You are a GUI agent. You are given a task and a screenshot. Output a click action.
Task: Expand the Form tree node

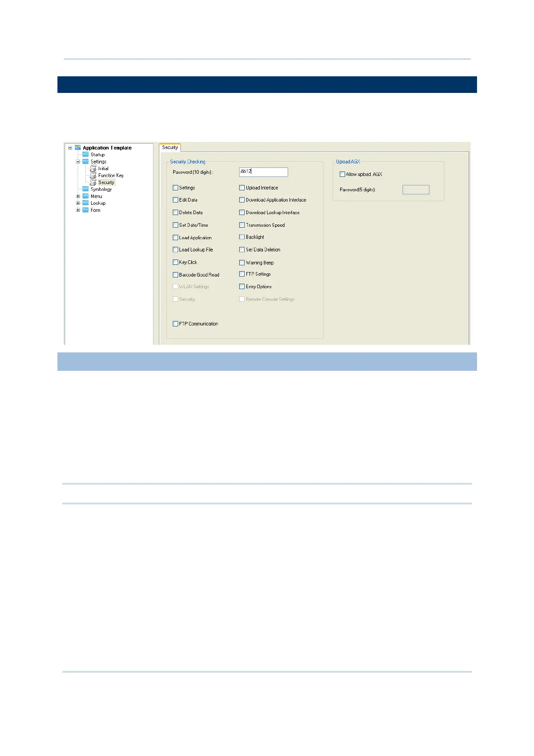click(x=78, y=210)
